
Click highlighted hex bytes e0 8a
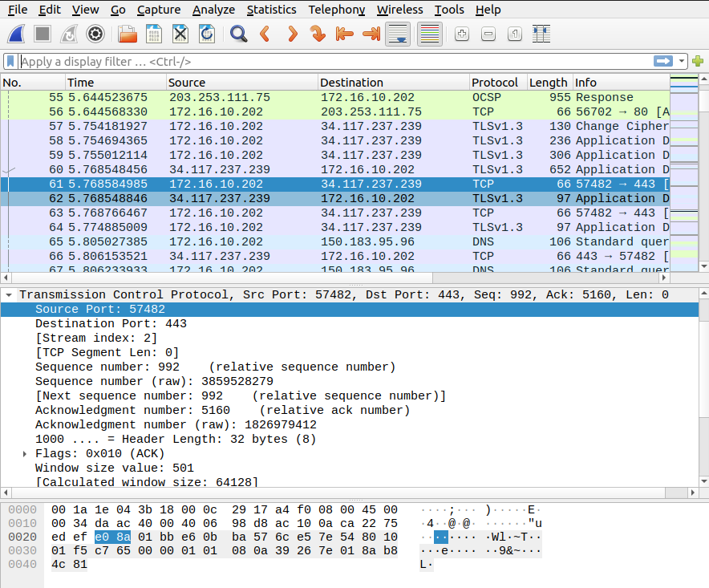(x=112, y=537)
